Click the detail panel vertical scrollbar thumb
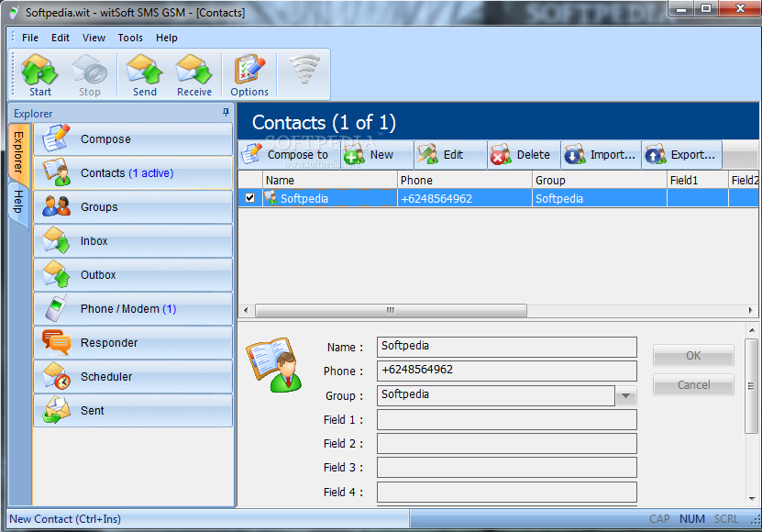The image size is (762, 532). click(x=752, y=386)
